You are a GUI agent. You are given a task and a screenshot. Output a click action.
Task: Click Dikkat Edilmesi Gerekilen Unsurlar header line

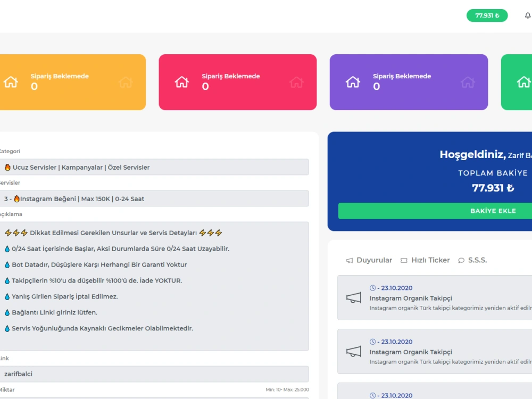(x=113, y=233)
